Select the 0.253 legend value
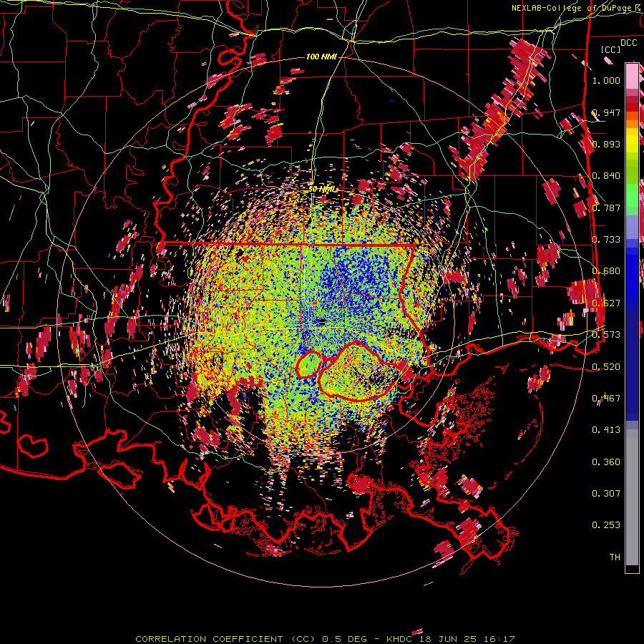 tap(606, 525)
